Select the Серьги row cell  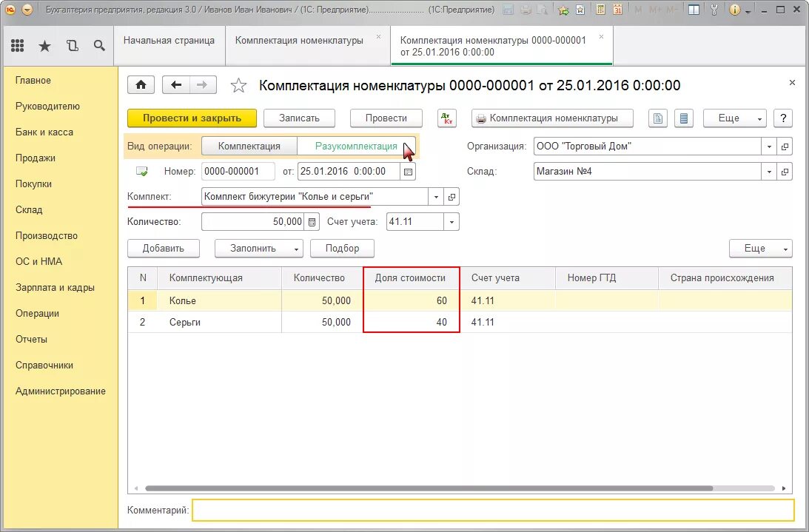click(x=219, y=322)
